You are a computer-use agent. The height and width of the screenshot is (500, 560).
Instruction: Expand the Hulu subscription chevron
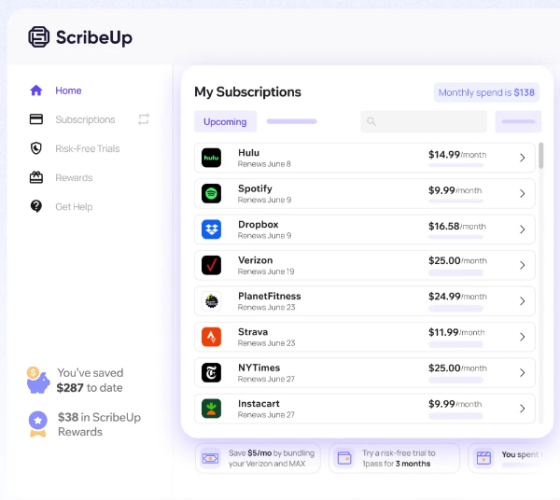coord(522,158)
